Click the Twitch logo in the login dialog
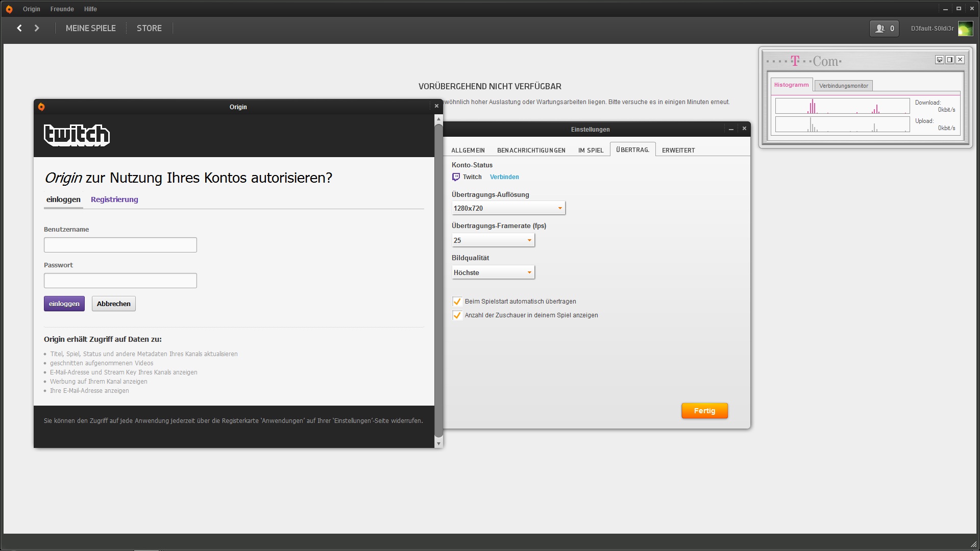The image size is (980, 551). [77, 135]
